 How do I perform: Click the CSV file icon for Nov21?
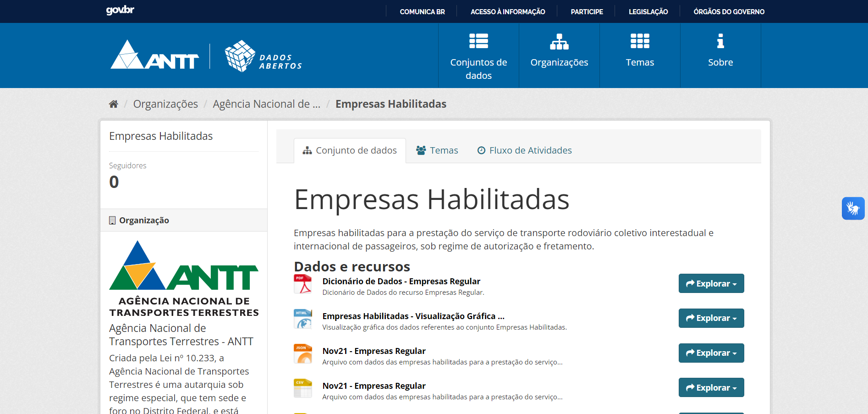pyautogui.click(x=302, y=388)
